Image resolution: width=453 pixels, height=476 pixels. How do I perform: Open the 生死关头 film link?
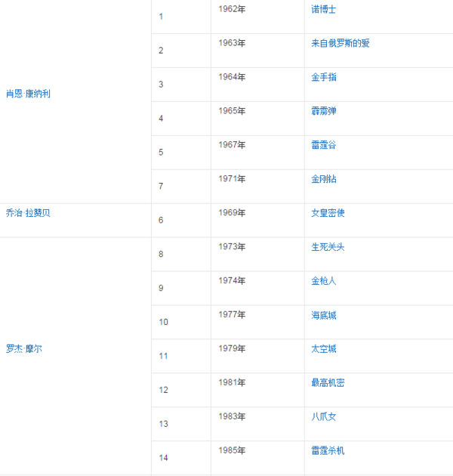328,247
